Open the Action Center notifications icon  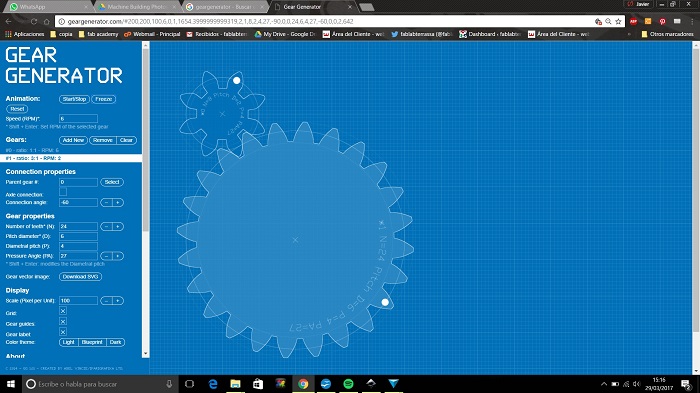coord(686,384)
